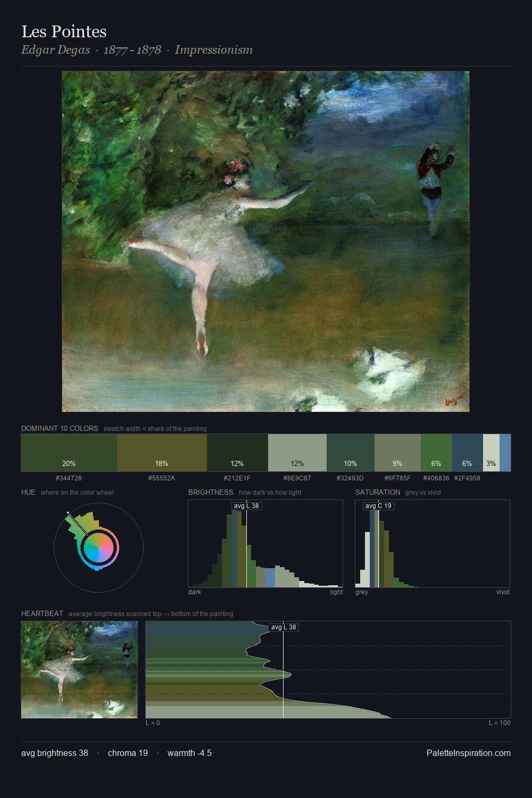Click the saturation histogram chart
Screen dimensions: 532x798
(x=433, y=544)
